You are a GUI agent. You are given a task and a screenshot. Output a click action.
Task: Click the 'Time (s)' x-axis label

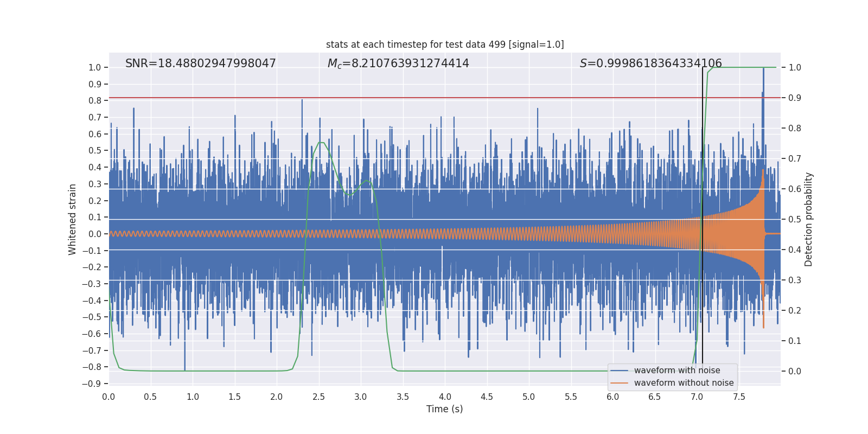click(x=445, y=409)
